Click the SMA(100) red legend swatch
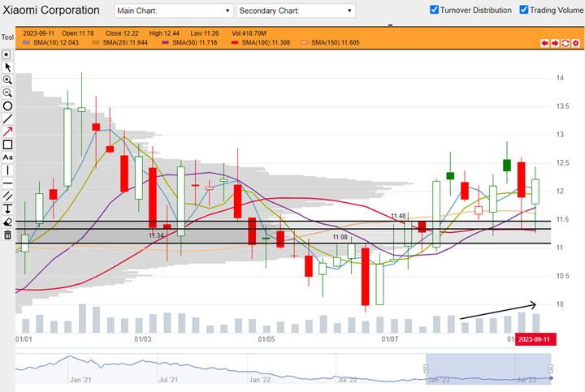The width and height of the screenshot is (585, 392). [235, 43]
